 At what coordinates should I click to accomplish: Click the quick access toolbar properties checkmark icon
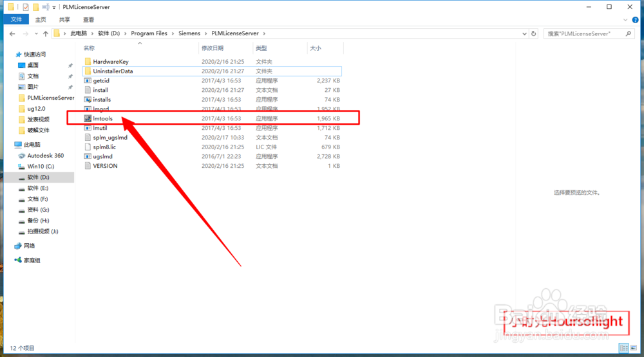point(26,7)
